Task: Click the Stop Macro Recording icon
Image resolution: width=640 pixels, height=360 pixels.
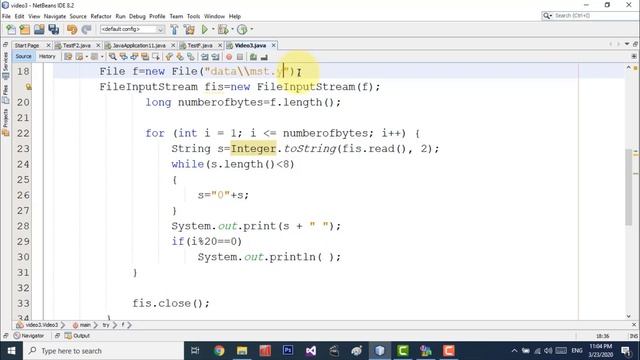Action: [240, 57]
